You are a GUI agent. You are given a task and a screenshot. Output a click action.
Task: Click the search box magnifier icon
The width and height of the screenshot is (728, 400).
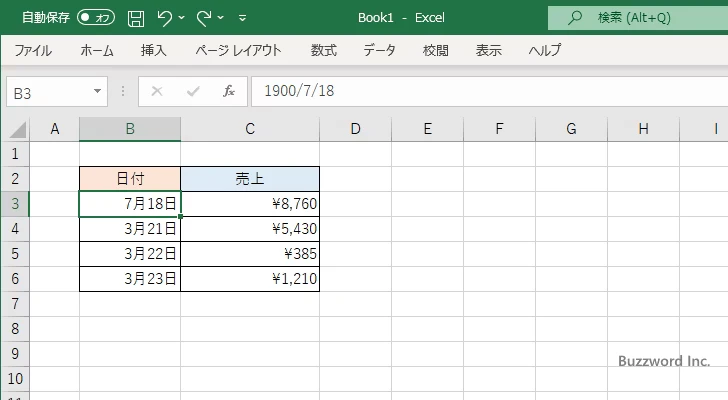[x=575, y=18]
